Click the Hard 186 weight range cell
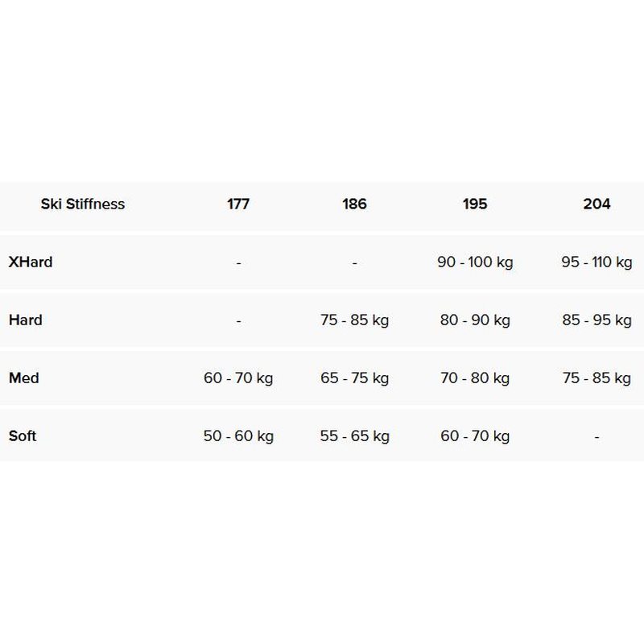 click(x=354, y=320)
